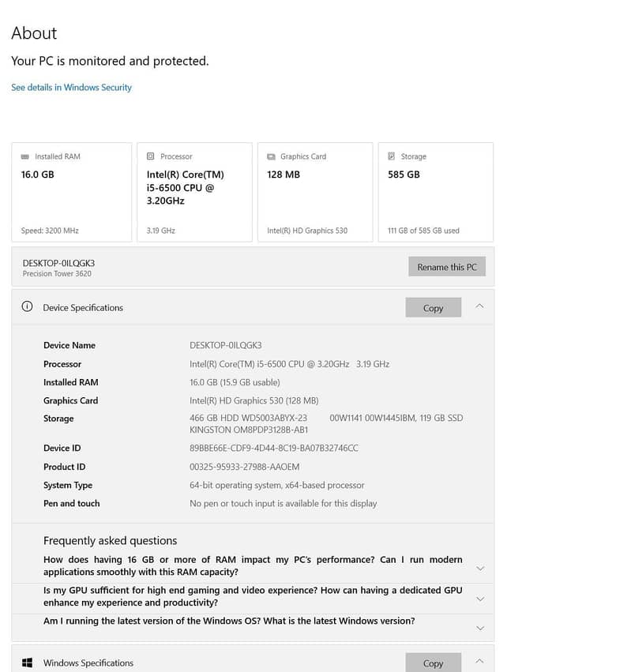
Task: Select the Graphics Card 128 MB card
Action: [x=315, y=193]
